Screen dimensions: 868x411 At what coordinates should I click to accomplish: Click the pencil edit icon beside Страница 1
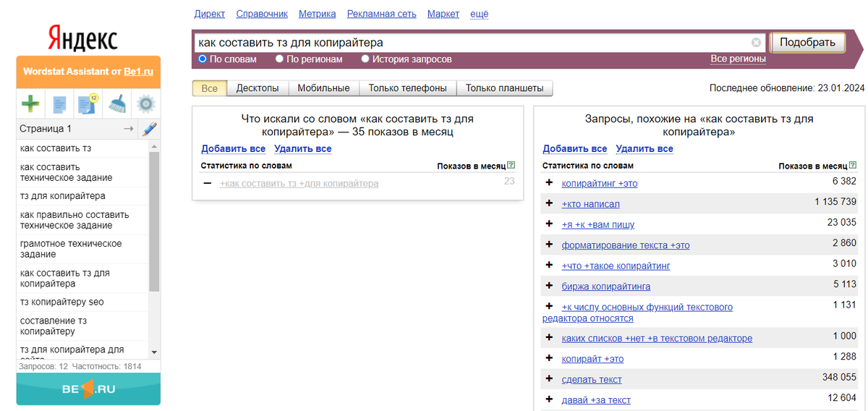click(149, 129)
